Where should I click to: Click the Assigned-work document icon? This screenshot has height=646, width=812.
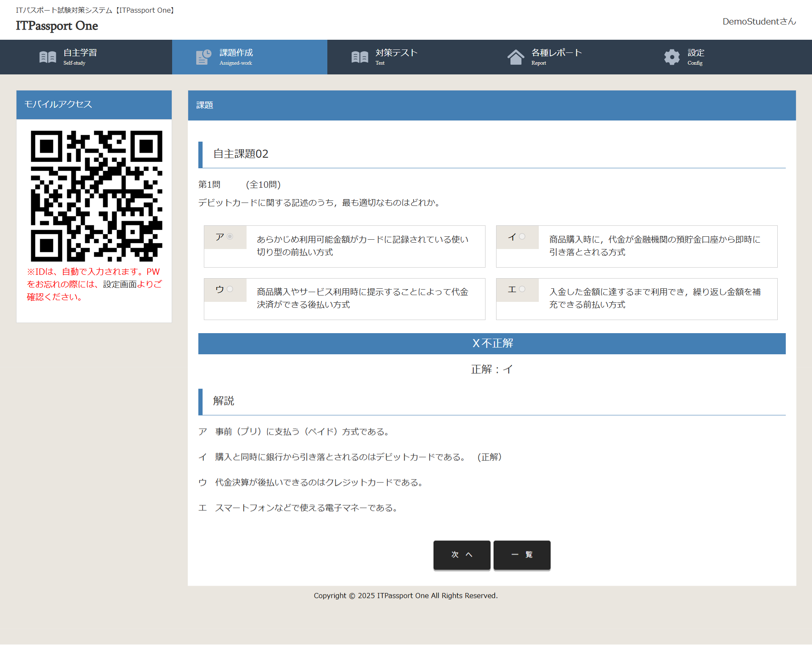point(203,57)
